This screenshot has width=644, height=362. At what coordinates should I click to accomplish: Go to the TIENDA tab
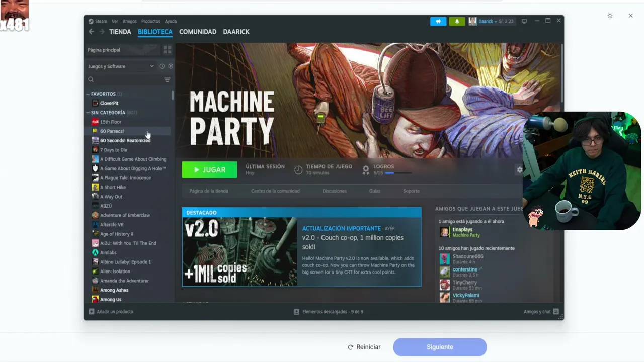(x=120, y=32)
